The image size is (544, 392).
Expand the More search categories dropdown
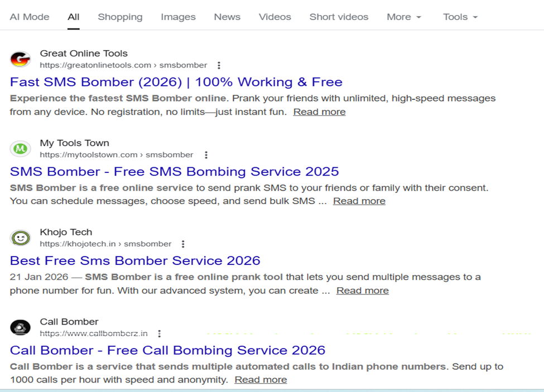click(x=403, y=17)
